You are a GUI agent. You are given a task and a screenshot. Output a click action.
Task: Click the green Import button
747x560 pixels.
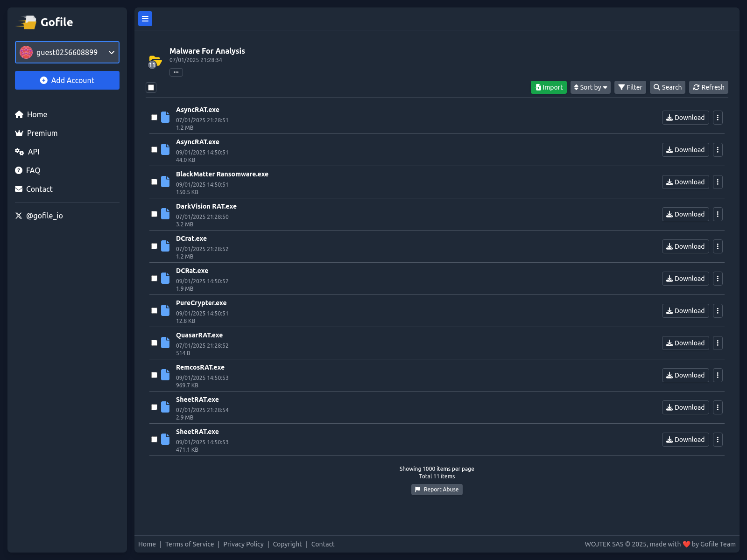tap(549, 87)
